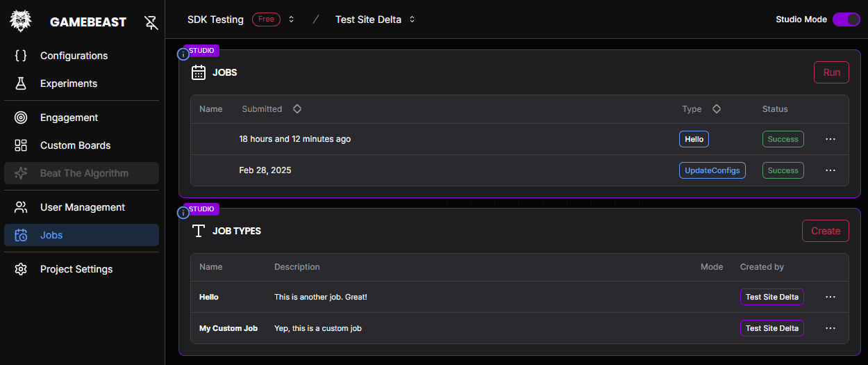
Task: Click the Experiments flask icon
Action: point(21,83)
